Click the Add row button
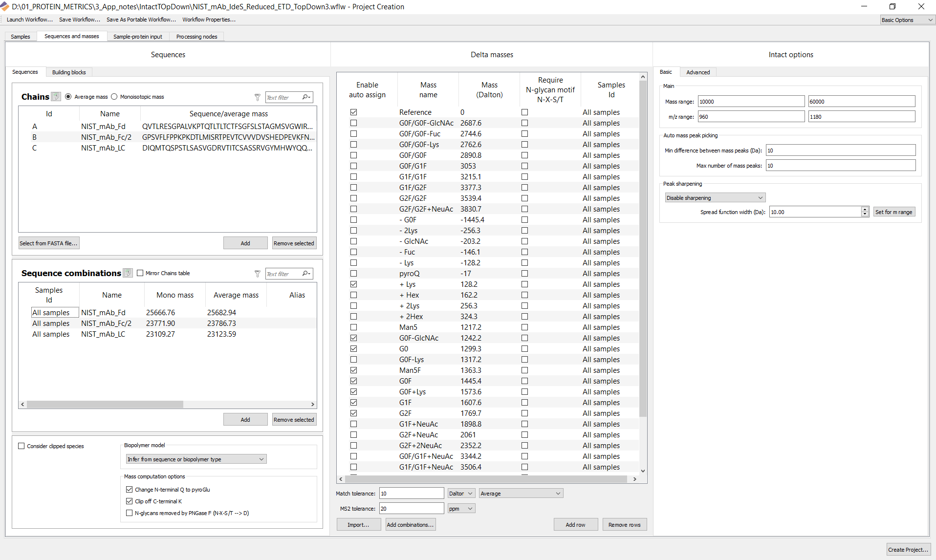The height and width of the screenshot is (560, 936). pos(575,524)
